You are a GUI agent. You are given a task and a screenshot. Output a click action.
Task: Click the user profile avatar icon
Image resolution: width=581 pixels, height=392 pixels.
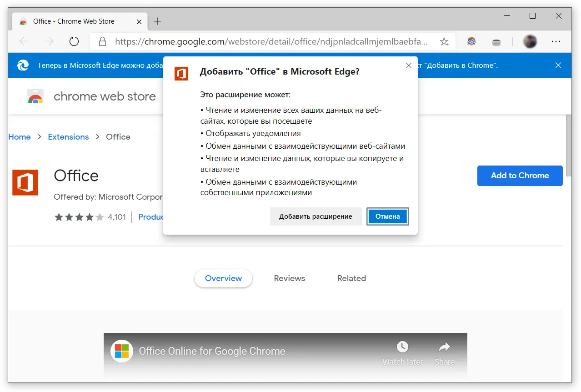pos(530,42)
